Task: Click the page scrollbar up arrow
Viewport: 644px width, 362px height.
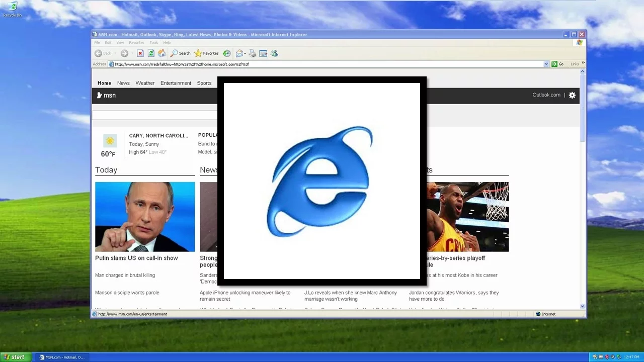Action: click(583, 72)
